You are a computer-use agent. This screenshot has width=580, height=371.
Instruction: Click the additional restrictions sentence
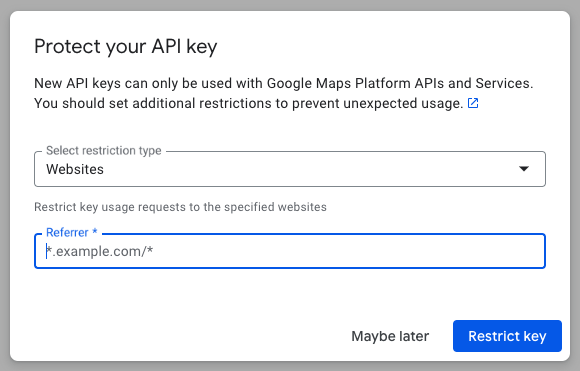tap(249, 104)
